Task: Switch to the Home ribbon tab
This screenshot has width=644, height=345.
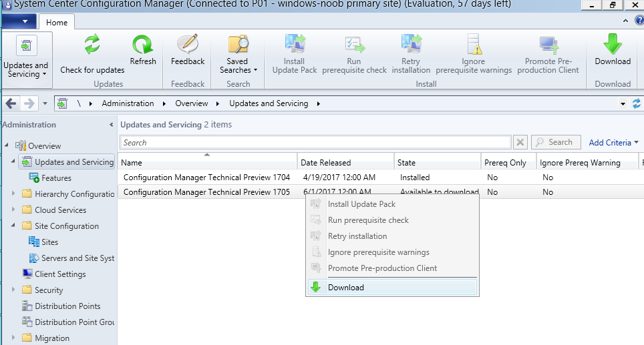Action: coord(56,23)
